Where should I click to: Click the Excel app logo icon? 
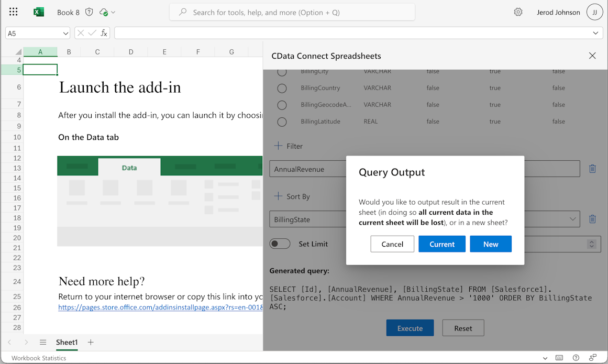(x=39, y=12)
